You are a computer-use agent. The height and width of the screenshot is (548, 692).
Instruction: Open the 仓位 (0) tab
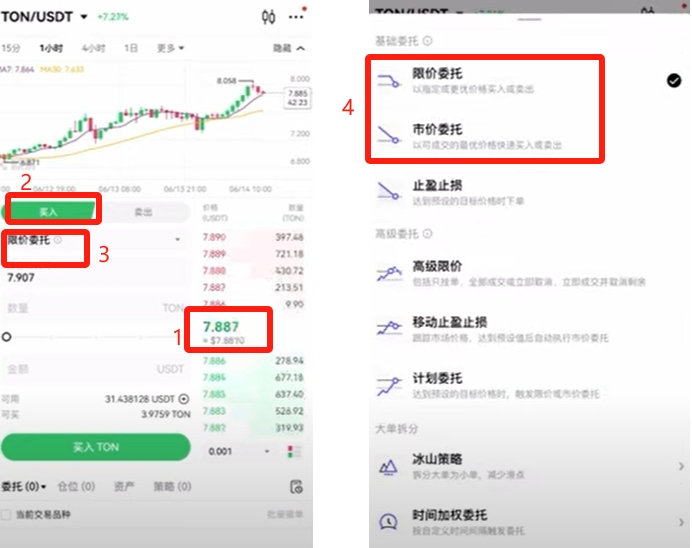[x=76, y=487]
